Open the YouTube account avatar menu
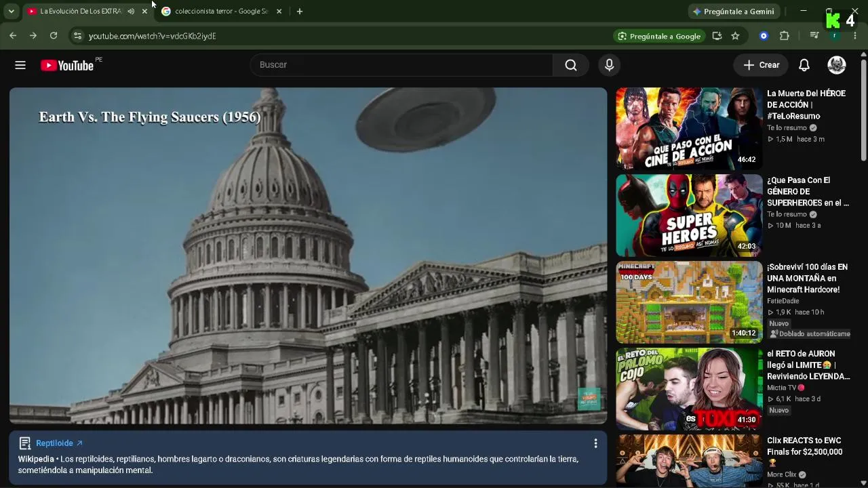The height and width of the screenshot is (488, 868). pos(837,65)
